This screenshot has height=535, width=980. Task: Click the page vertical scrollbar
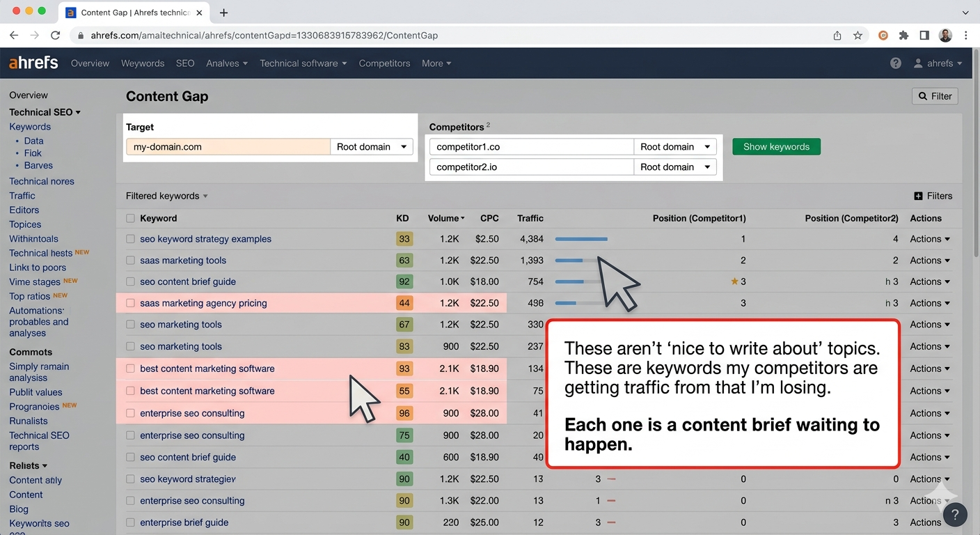click(976, 153)
